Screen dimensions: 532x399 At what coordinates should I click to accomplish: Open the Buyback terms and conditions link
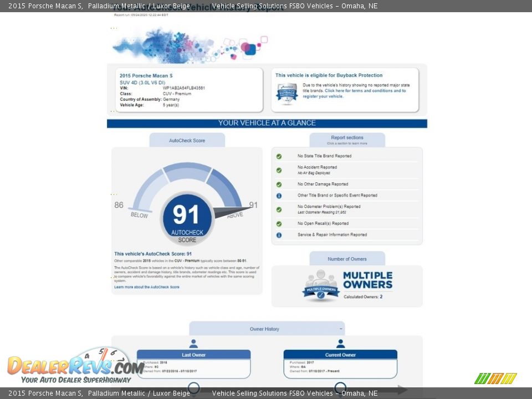click(x=365, y=91)
